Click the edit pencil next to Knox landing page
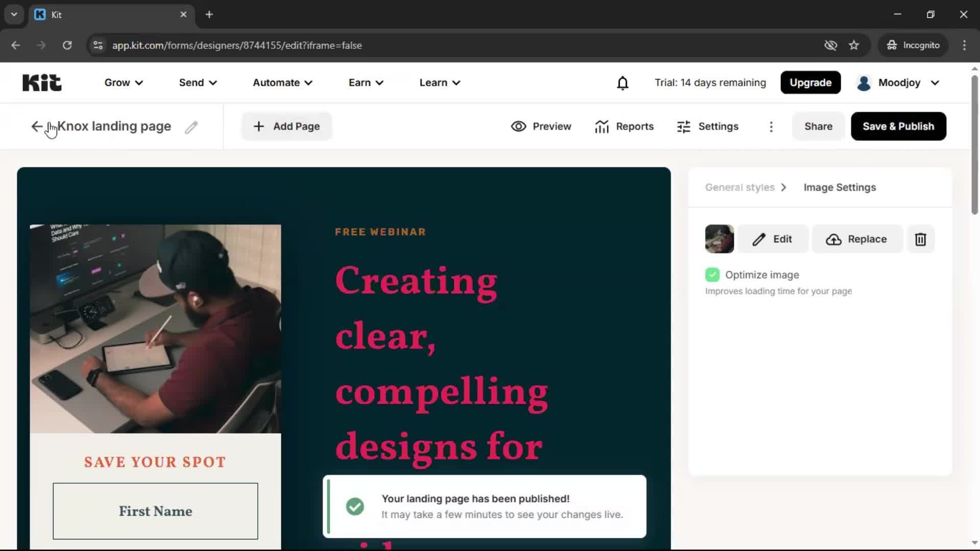 [191, 127]
